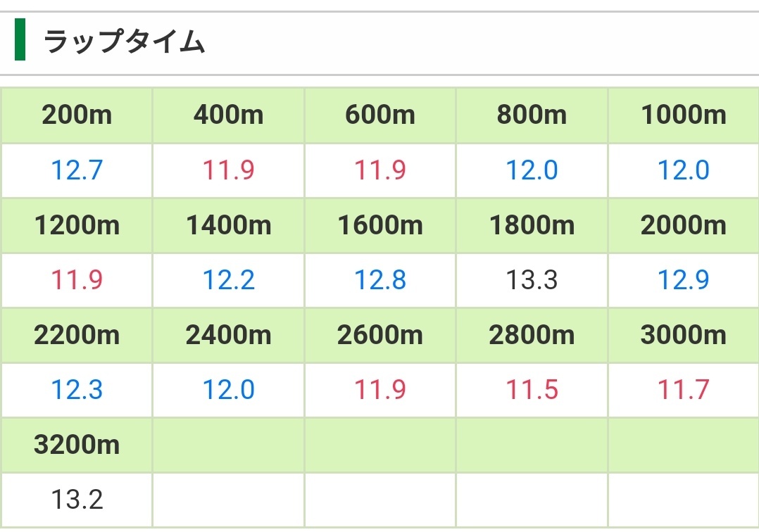The width and height of the screenshot is (759, 532).
Task: Select the 12.0 value under 2400m
Action: [x=228, y=390]
